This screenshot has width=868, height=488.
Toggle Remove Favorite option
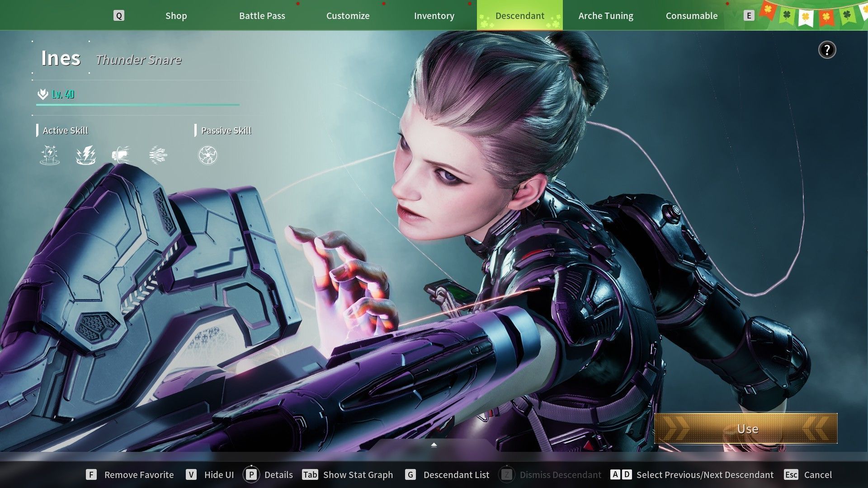[130, 475]
